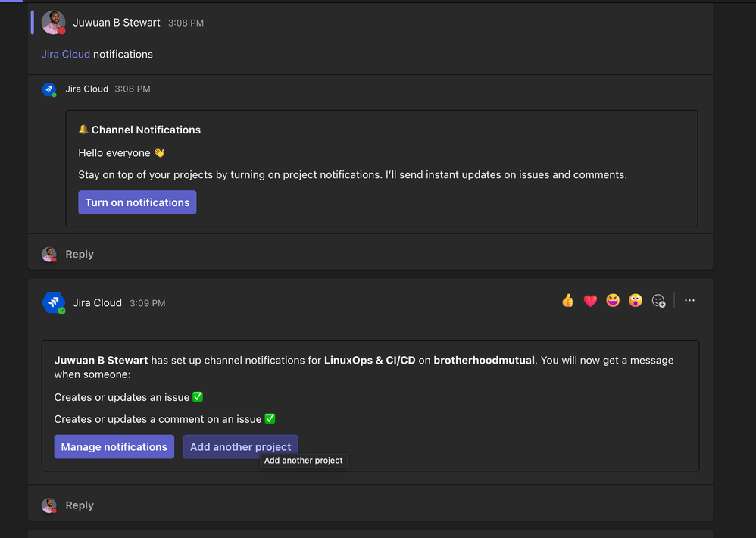Open more reactions emoji picker
This screenshot has width=756, height=538.
pyautogui.click(x=658, y=301)
